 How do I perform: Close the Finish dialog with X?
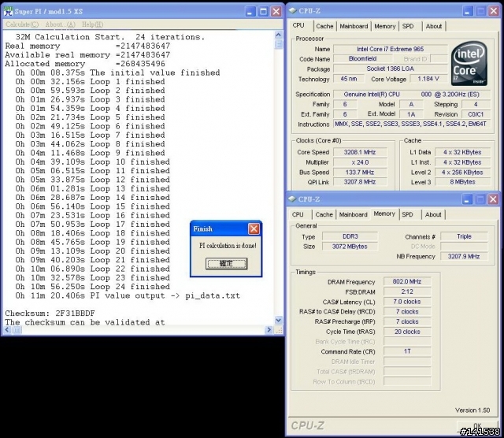(254, 228)
